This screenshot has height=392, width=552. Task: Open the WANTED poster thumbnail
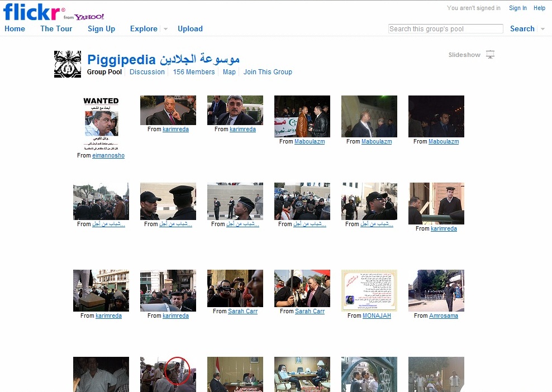(101, 123)
